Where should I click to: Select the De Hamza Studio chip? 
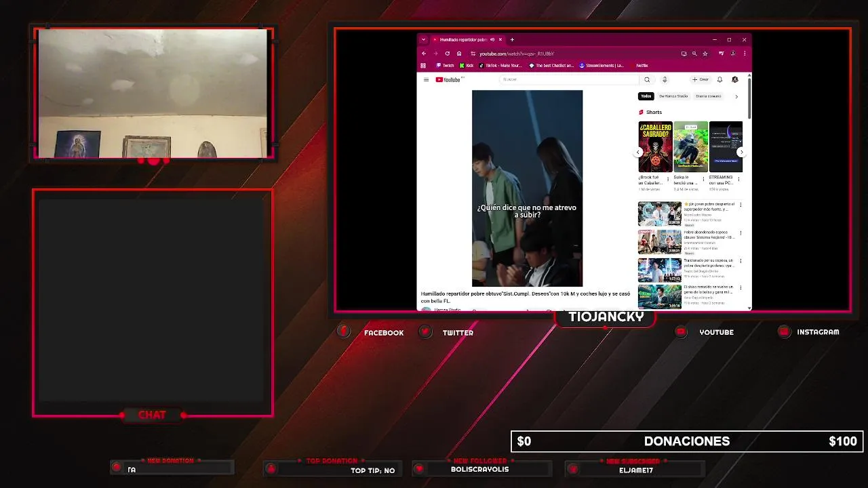pos(673,96)
